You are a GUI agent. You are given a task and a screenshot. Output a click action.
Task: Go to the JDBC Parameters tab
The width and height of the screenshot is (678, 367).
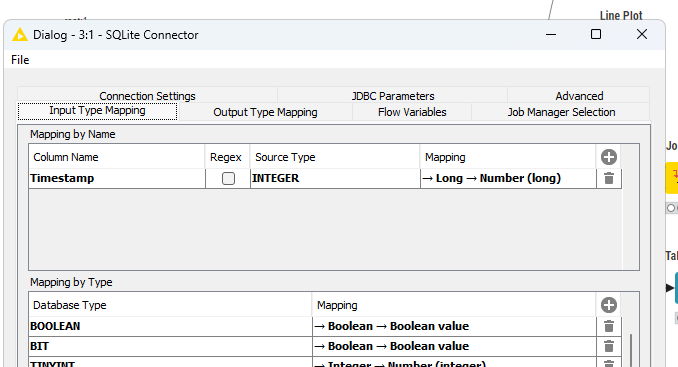click(x=393, y=96)
